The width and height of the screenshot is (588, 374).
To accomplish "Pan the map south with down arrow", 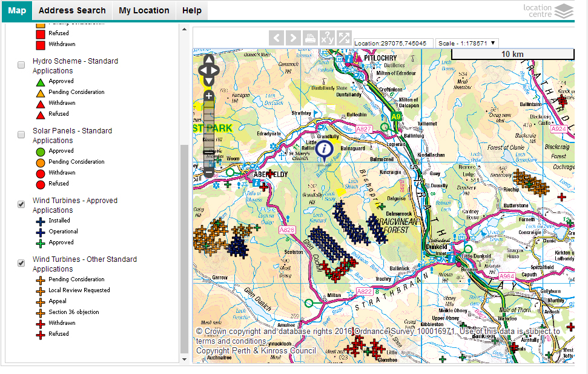I will [209, 81].
